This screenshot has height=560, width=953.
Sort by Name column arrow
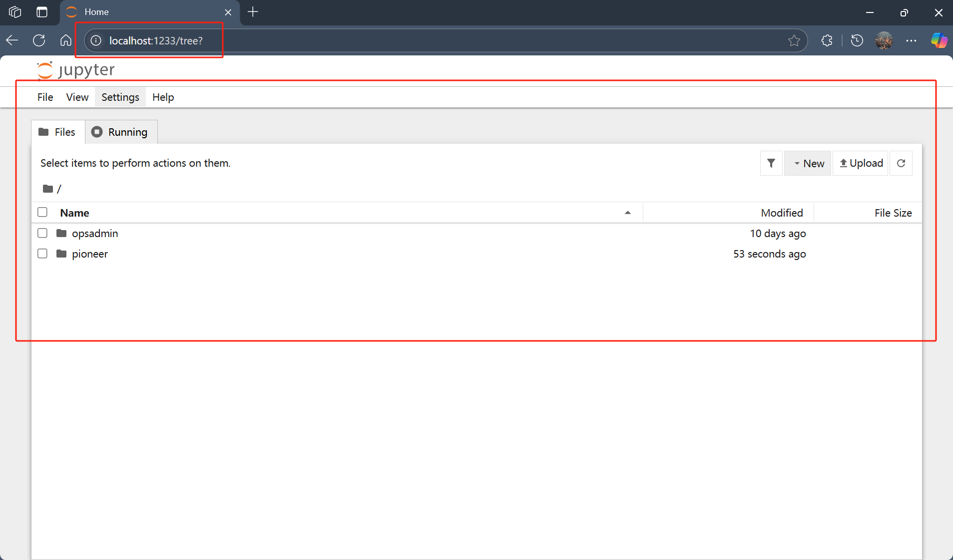click(x=628, y=213)
